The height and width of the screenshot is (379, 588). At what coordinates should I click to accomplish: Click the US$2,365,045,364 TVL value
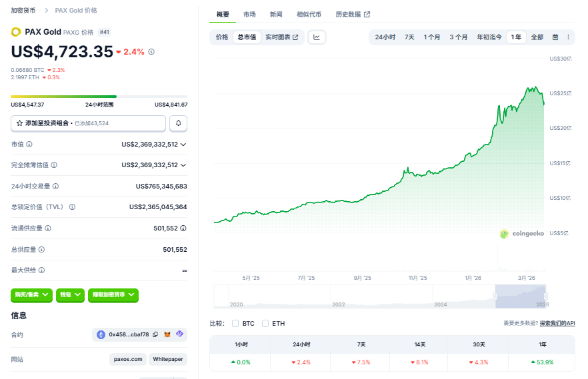[x=158, y=206]
